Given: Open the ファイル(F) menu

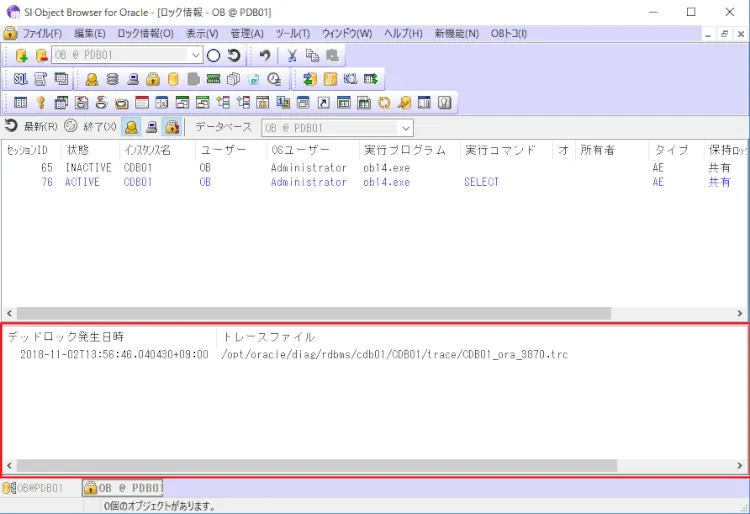Looking at the screenshot, I should (x=42, y=33).
